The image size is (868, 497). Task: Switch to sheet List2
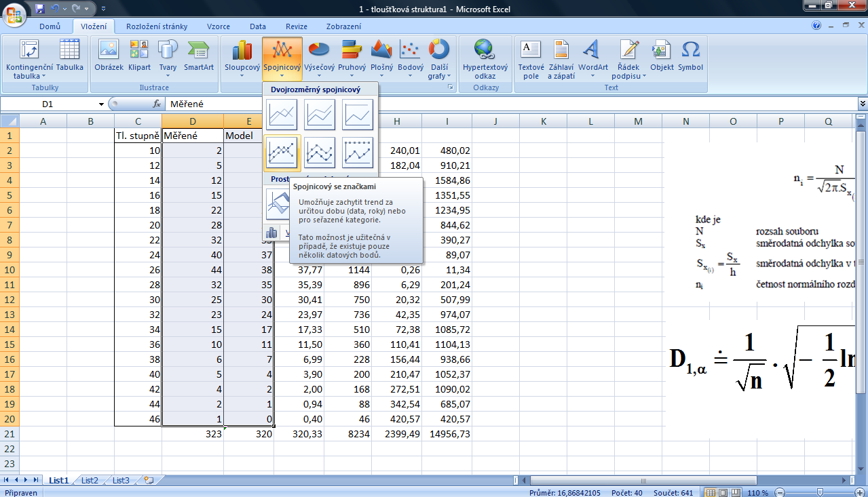[90, 480]
